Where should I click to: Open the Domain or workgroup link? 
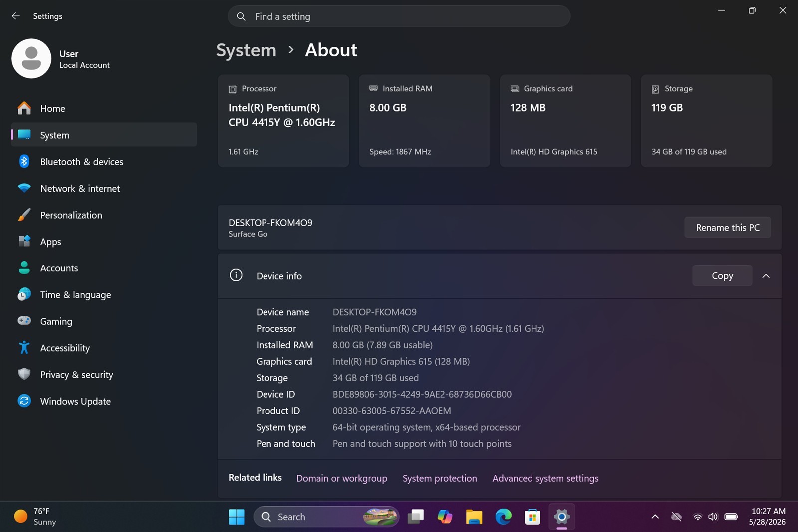click(342, 478)
